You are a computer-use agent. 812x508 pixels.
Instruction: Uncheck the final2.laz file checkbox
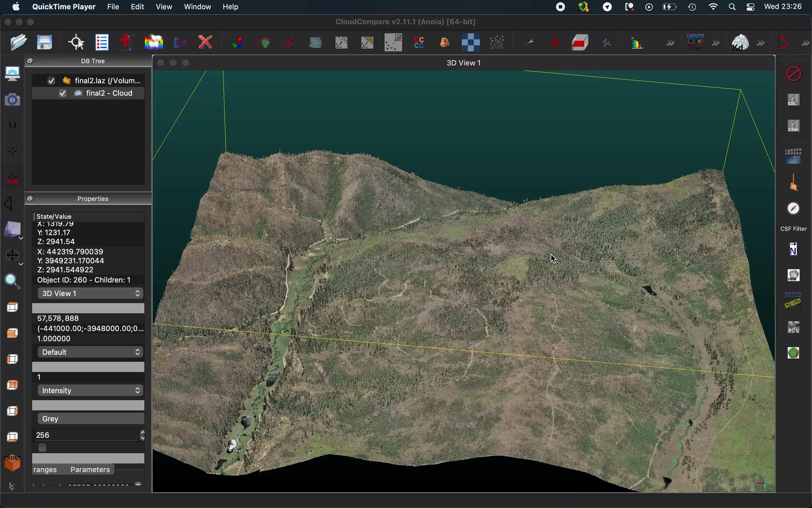[51, 81]
